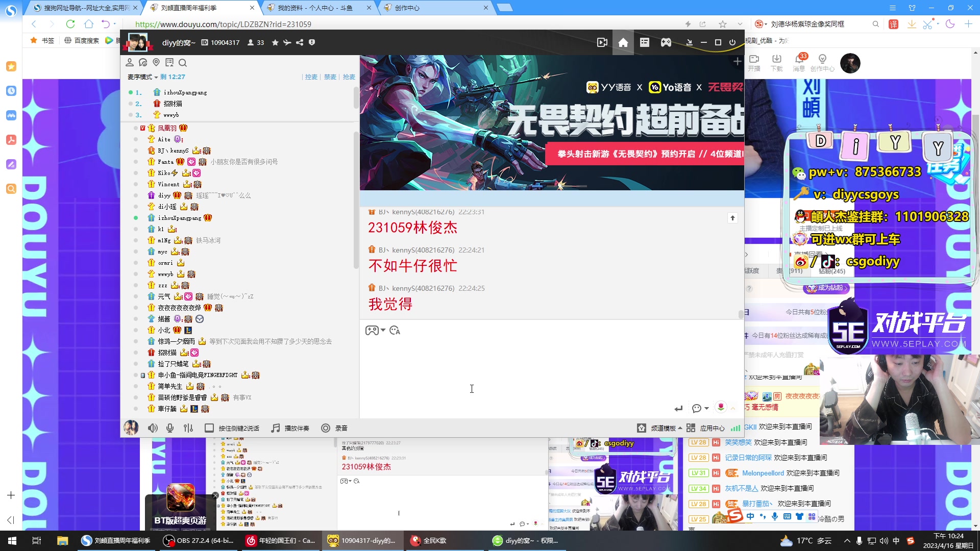Image resolution: width=980 pixels, height=551 pixels.
Task: Open the emoji gamepad dropdown arrow
Action: click(383, 330)
